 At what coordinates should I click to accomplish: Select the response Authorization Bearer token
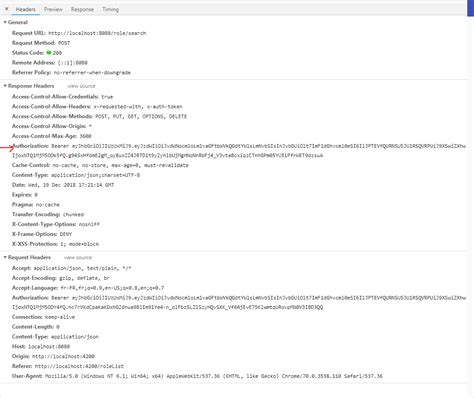coord(239,151)
